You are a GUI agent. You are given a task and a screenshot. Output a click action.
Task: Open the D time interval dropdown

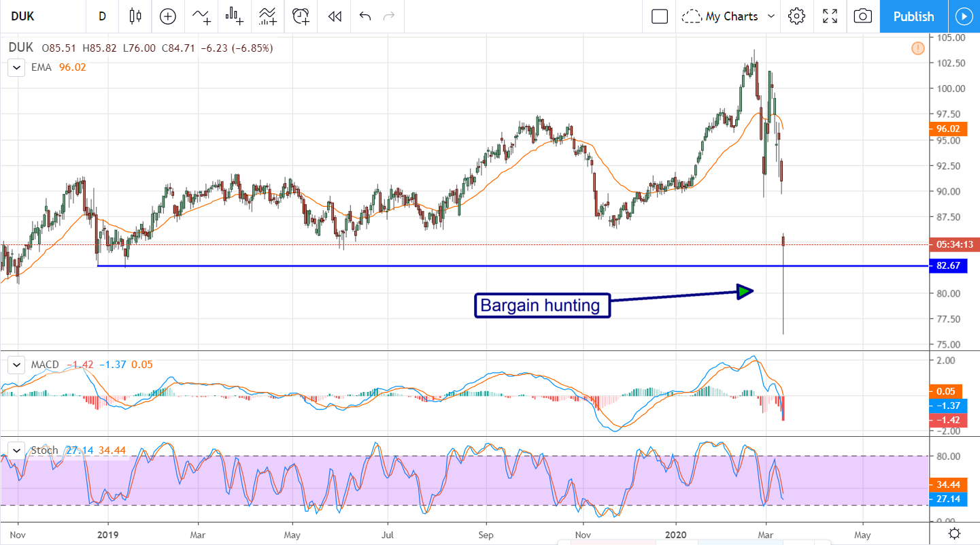(102, 16)
